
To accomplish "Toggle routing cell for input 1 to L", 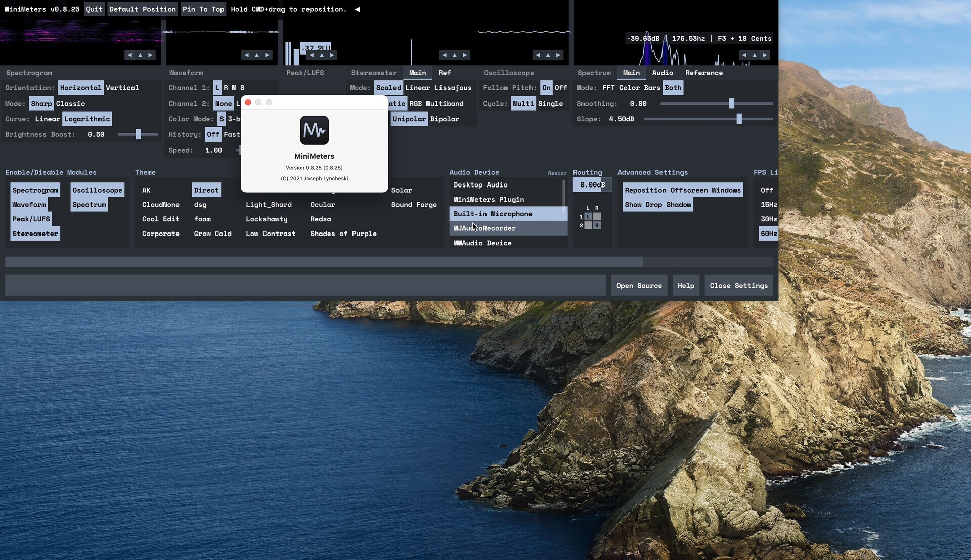I will click(588, 217).
